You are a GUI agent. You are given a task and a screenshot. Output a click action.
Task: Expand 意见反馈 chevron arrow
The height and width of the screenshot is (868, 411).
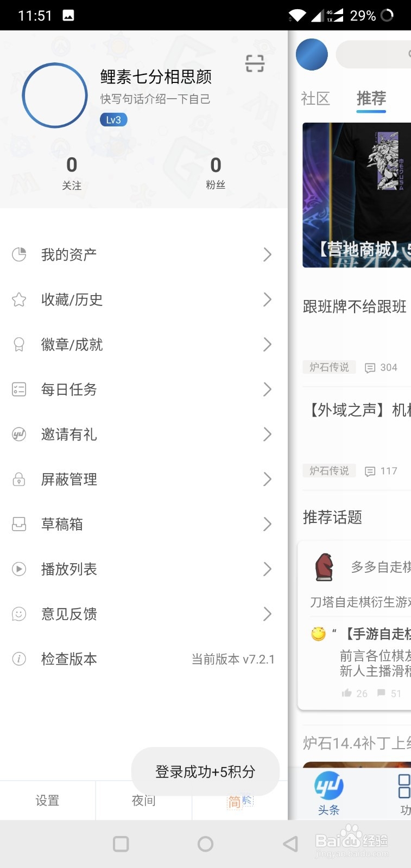pyautogui.click(x=267, y=614)
